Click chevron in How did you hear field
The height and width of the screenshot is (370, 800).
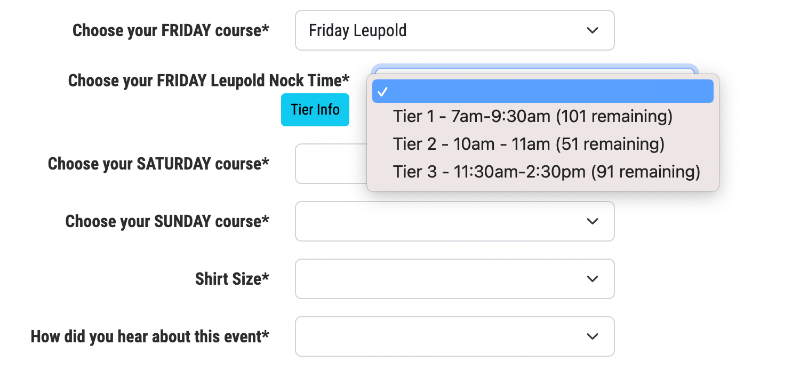point(592,336)
